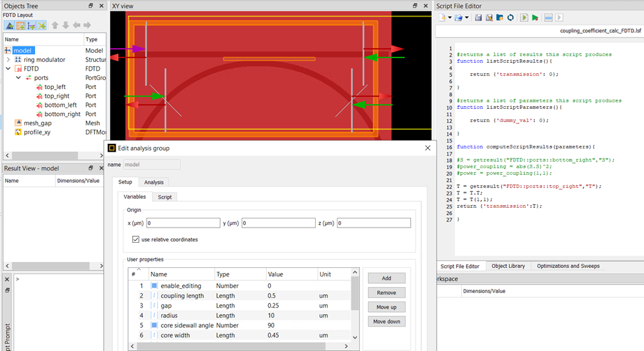This screenshot has height=351, width=644.
Task: Click the x (µm) origin input field
Action: click(183, 224)
